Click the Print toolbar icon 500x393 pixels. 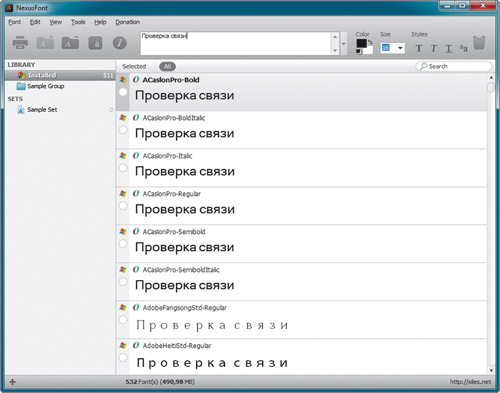[20, 43]
